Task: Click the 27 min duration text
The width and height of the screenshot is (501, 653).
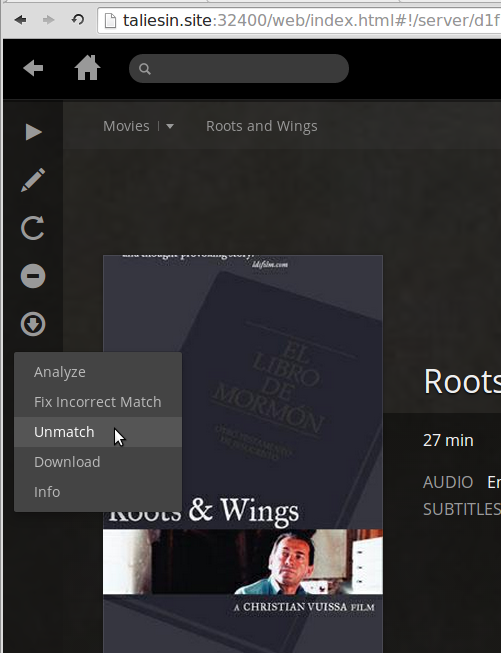Action: (448, 440)
